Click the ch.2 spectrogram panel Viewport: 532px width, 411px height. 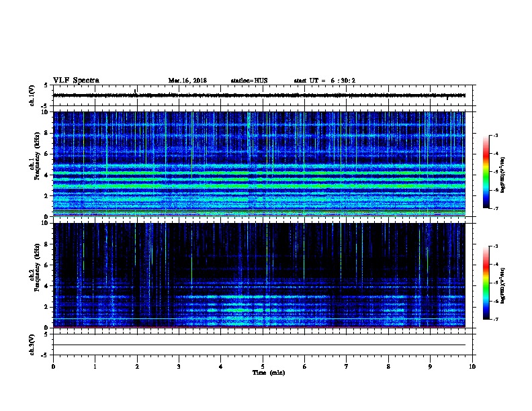[x=259, y=275]
